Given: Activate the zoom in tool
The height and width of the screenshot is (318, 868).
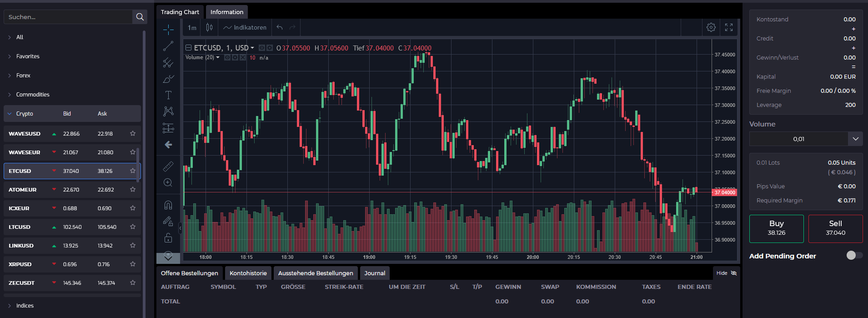Looking at the screenshot, I should [168, 183].
